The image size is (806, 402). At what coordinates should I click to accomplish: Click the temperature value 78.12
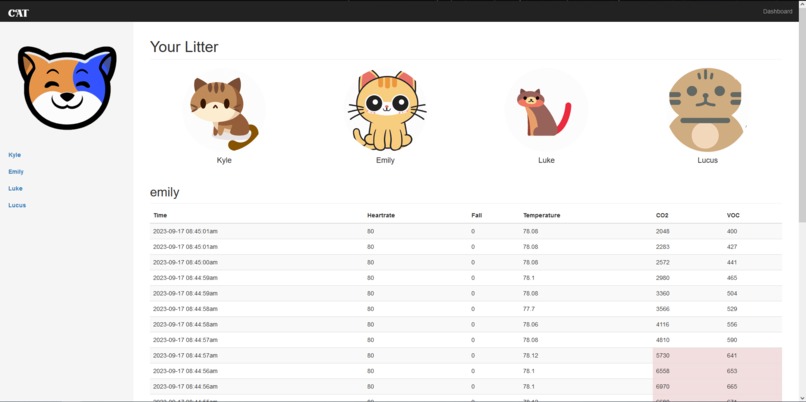531,355
